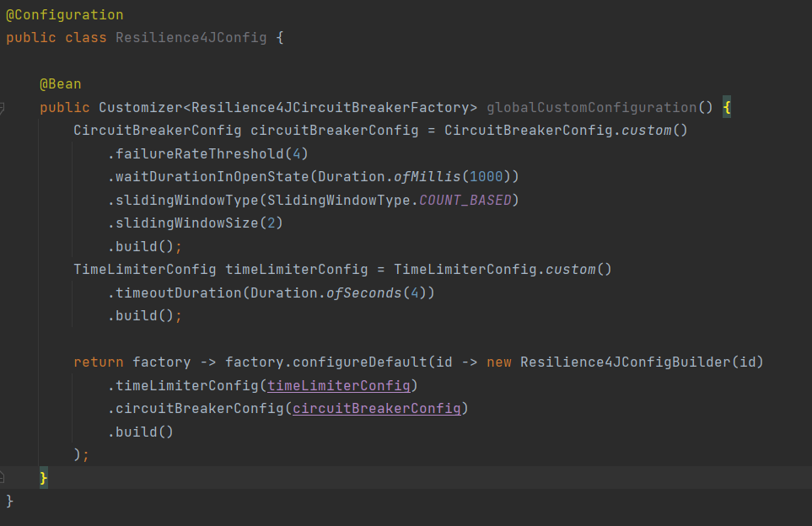Viewport: 812px width, 526px height.
Task: Click the configureDefault method call
Action: point(359,362)
